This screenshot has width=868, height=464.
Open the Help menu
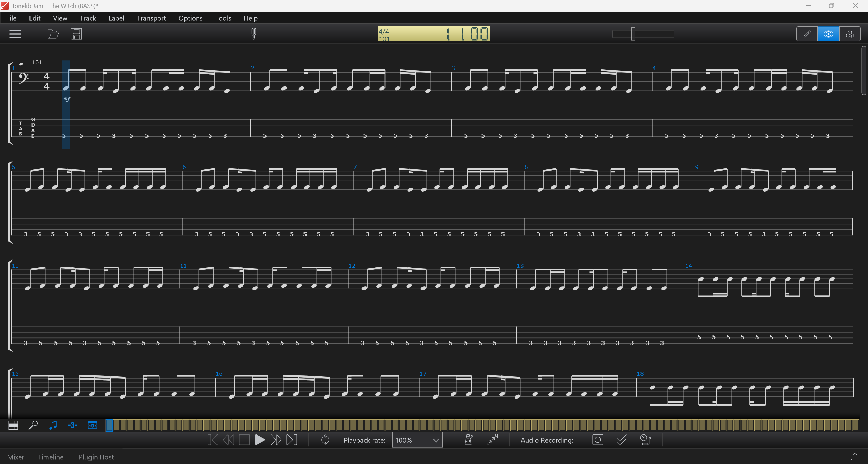[251, 18]
